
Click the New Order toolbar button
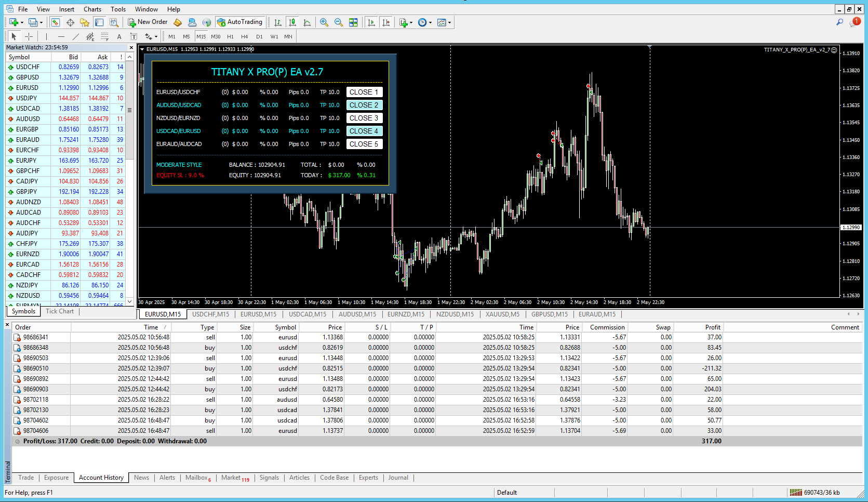(x=148, y=22)
